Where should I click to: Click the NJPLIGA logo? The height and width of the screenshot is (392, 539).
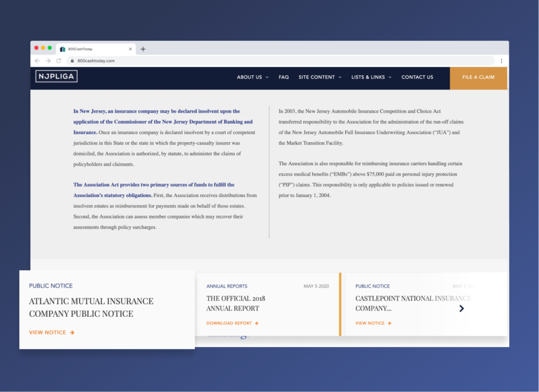(x=56, y=77)
